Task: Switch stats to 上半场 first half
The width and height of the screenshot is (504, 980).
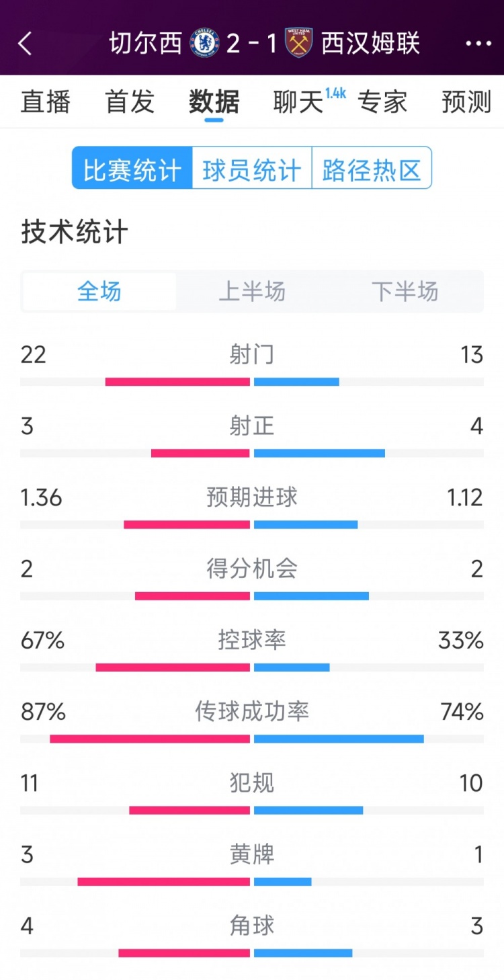Action: (252, 292)
